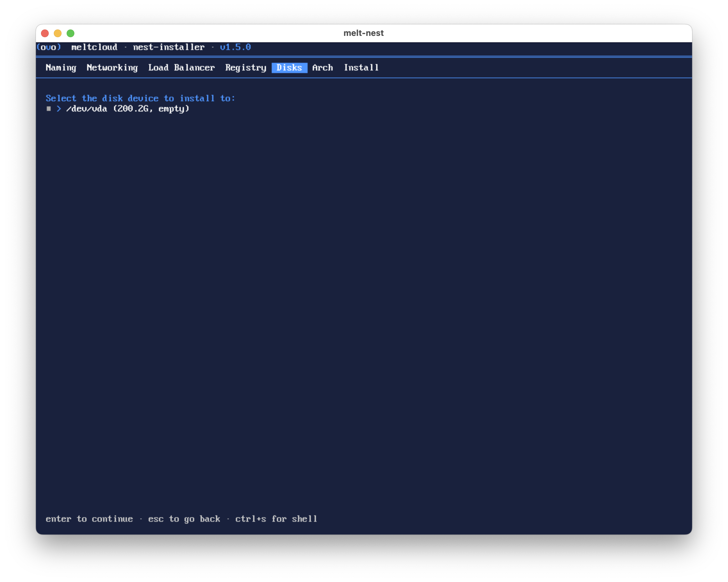Select the Registry tab
Image resolution: width=728 pixels, height=582 pixels.
[246, 68]
